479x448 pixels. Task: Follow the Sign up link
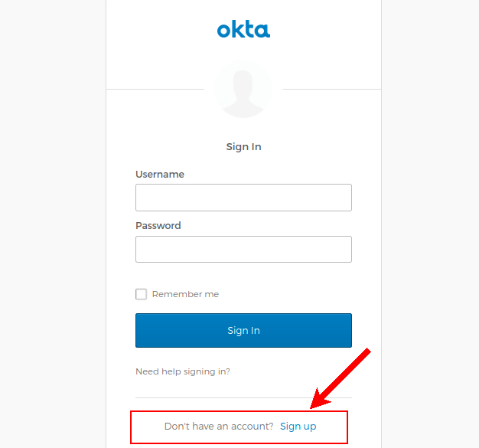click(x=298, y=427)
